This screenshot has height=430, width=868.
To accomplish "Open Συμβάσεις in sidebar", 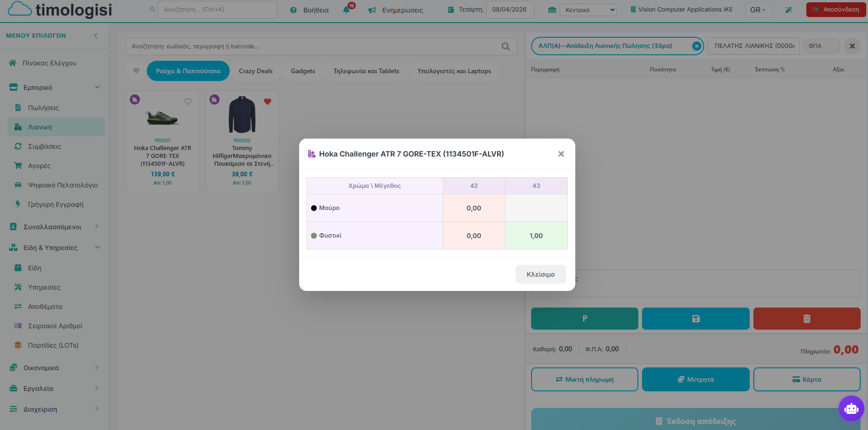I will 45,146.
